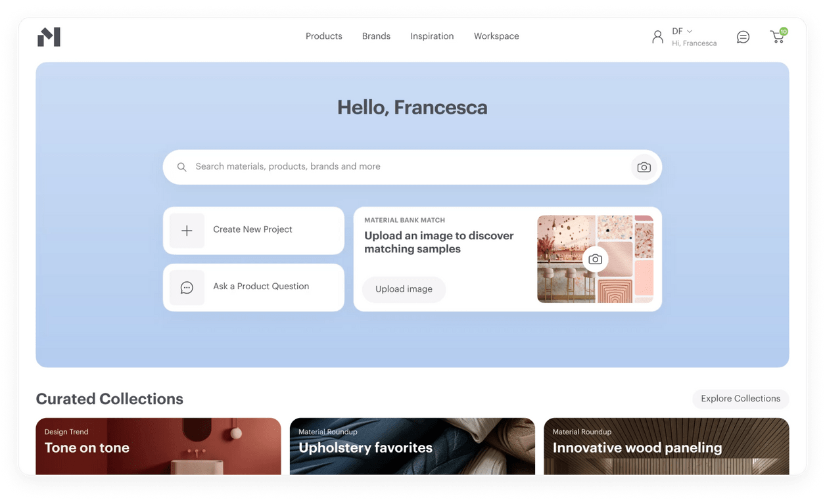Open the shopping cart icon
825x504 pixels.
point(778,37)
